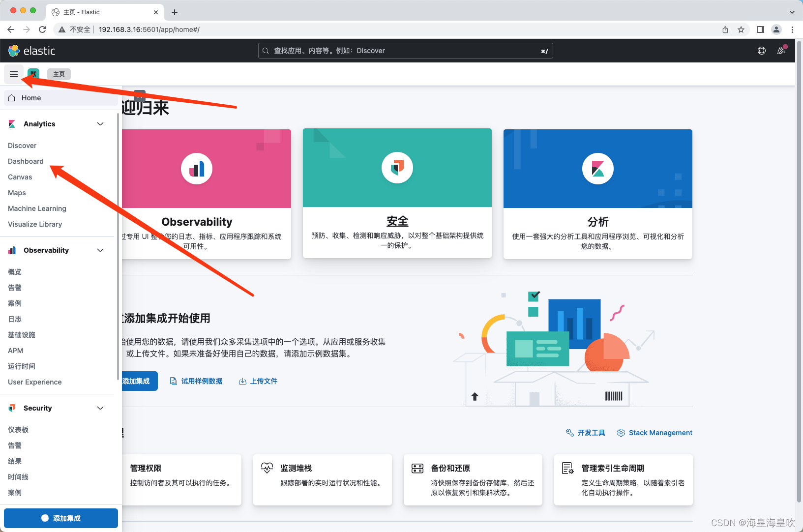Image resolution: width=803 pixels, height=532 pixels.
Task: Click the 备份和还原 storage icon
Action: click(x=417, y=468)
